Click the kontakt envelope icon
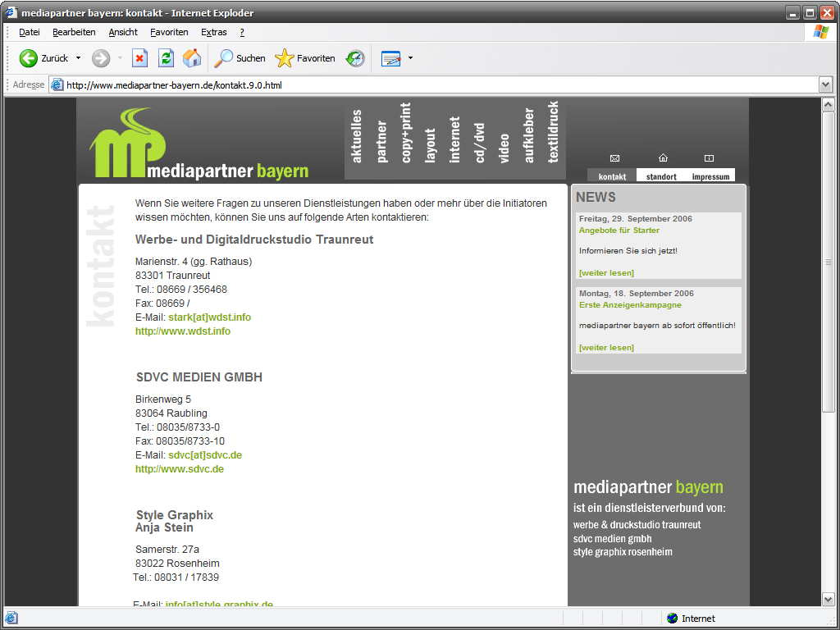 coord(614,158)
